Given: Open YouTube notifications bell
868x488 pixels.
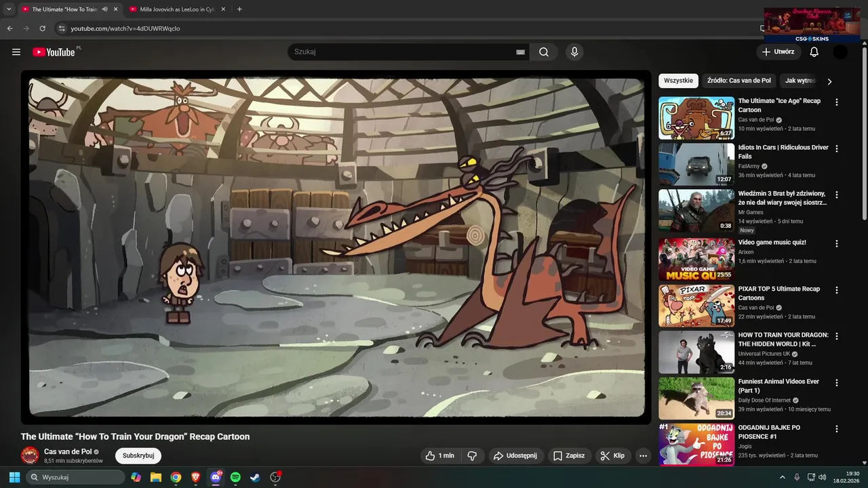Looking at the screenshot, I should point(814,52).
